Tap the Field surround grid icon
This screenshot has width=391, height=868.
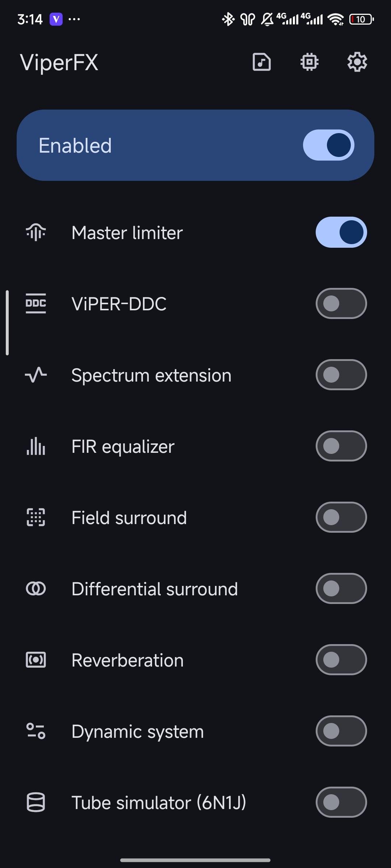[x=36, y=517]
